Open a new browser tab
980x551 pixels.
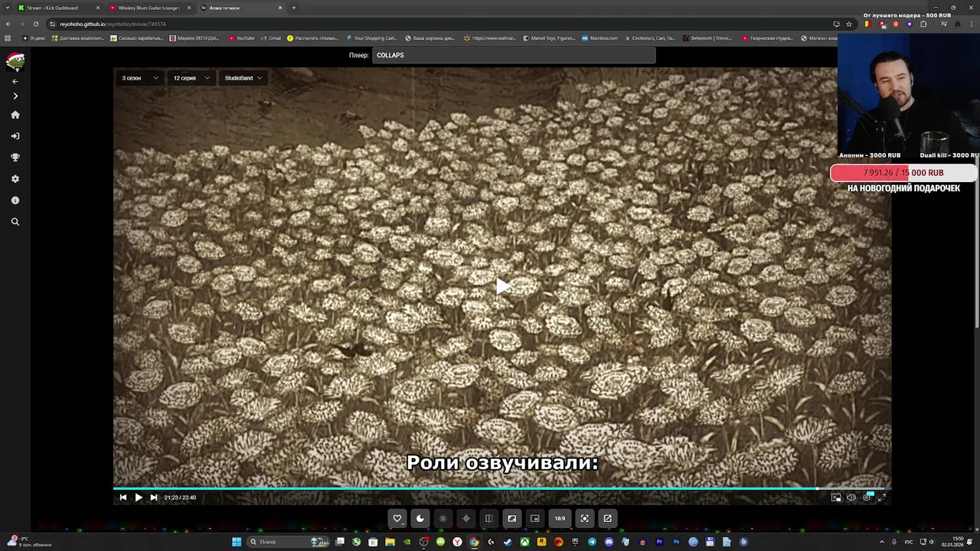[x=294, y=8]
